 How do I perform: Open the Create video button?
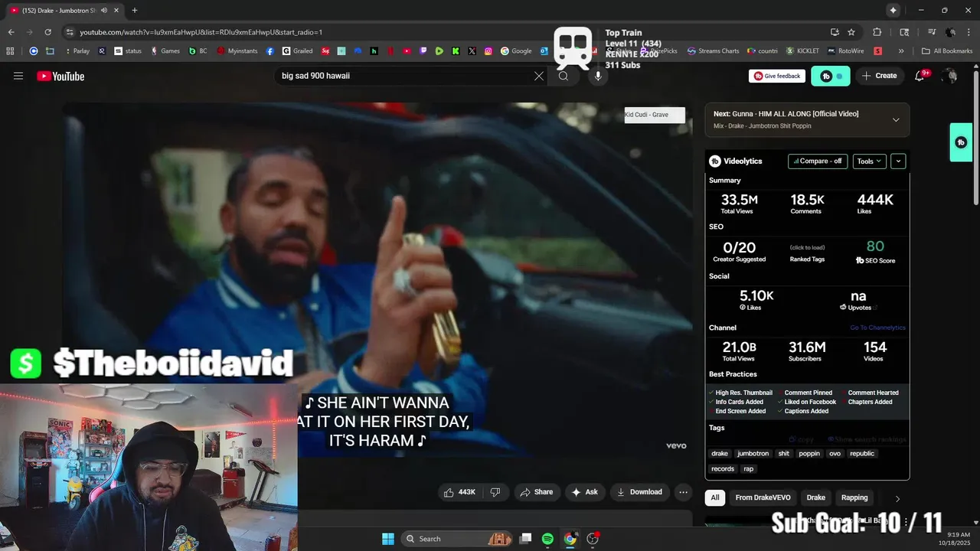[880, 76]
